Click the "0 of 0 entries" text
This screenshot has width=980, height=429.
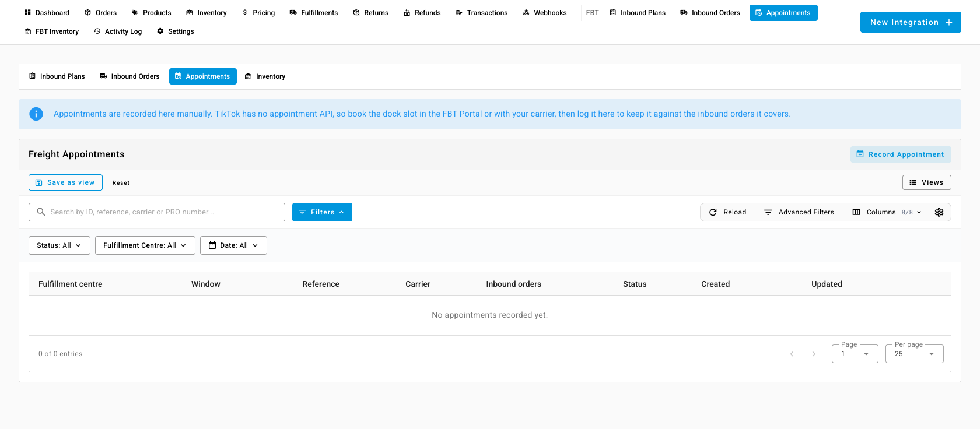tap(61, 354)
